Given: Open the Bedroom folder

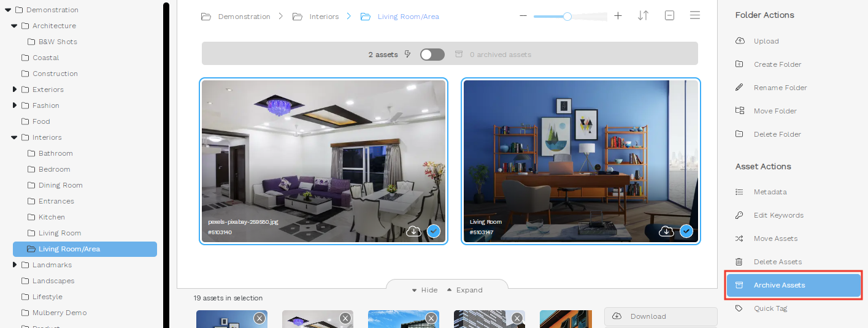Looking at the screenshot, I should tap(55, 169).
